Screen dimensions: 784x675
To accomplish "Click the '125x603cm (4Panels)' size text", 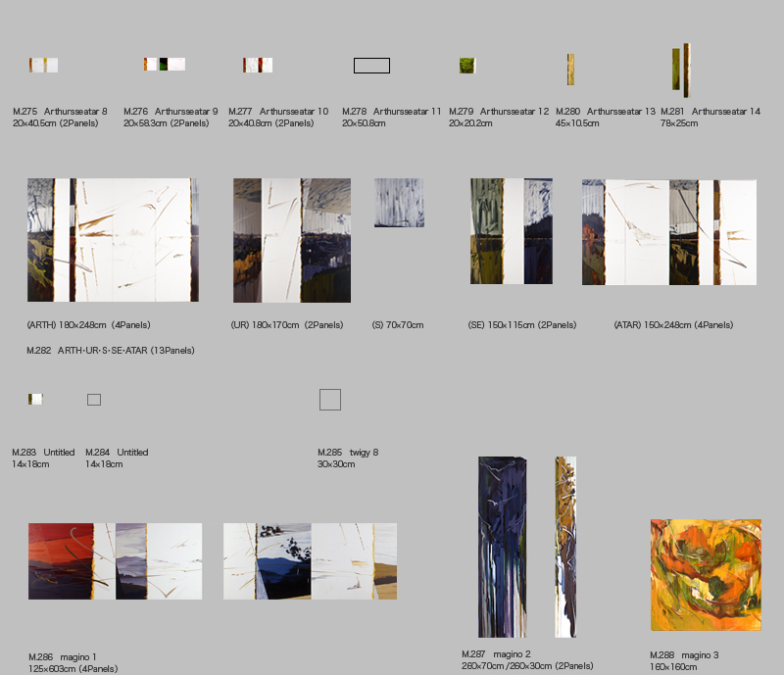I will (73, 669).
